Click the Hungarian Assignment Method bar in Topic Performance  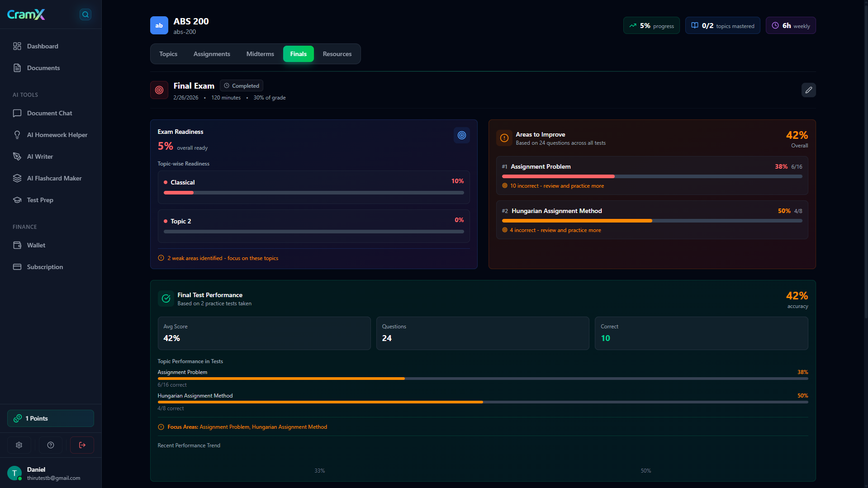pos(483,402)
